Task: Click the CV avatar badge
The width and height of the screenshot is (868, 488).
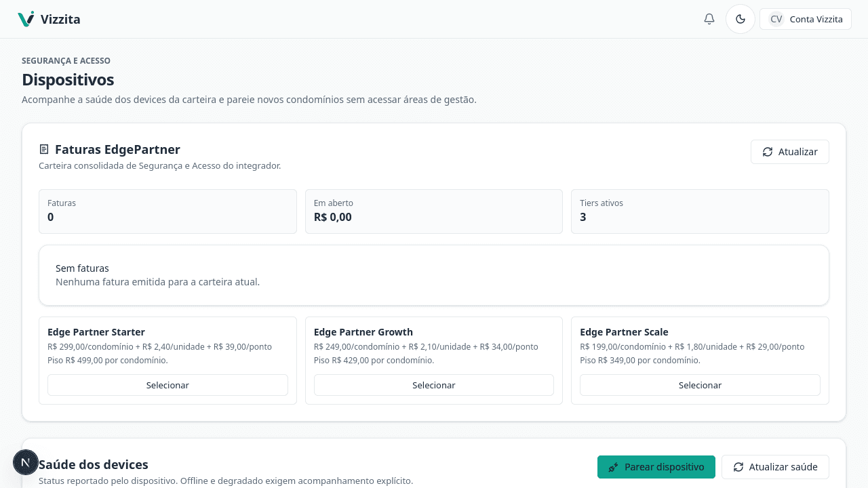Action: point(776,19)
